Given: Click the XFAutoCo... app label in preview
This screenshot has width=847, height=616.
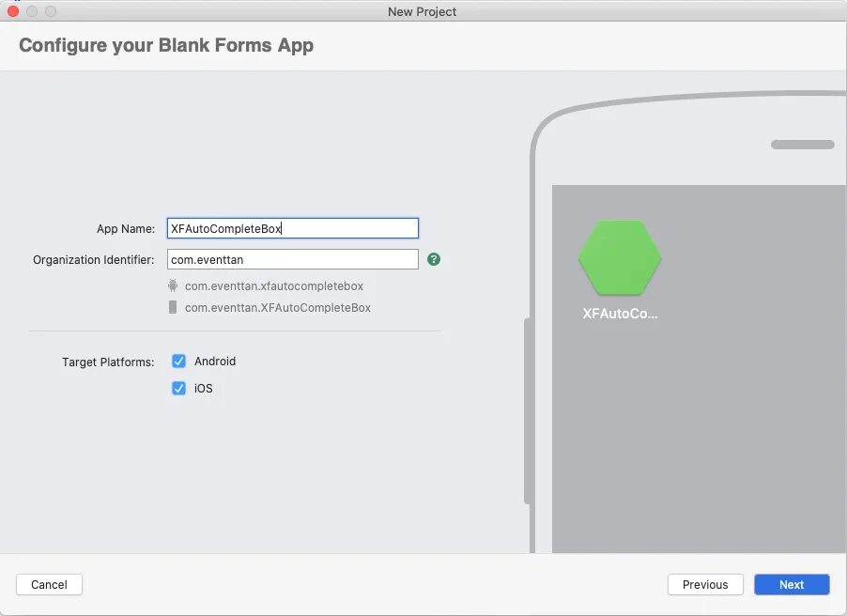Looking at the screenshot, I should (x=620, y=314).
